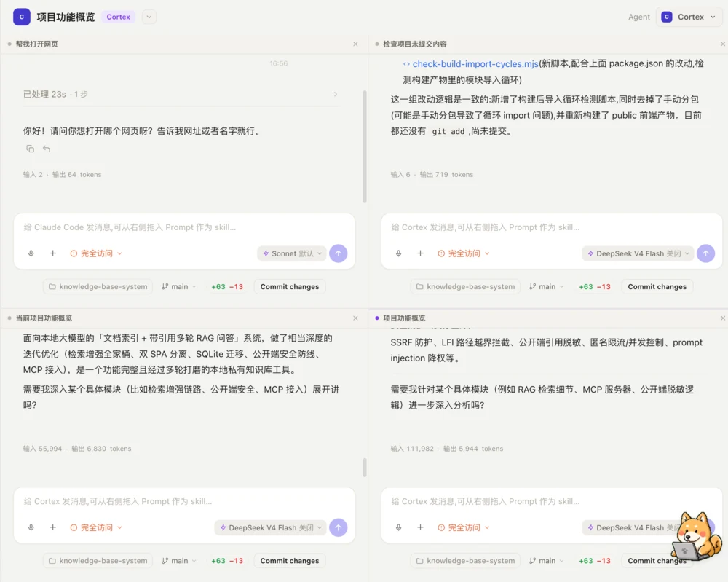Select the 项目功能概览 session tab
The image size is (728, 582).
(404, 318)
